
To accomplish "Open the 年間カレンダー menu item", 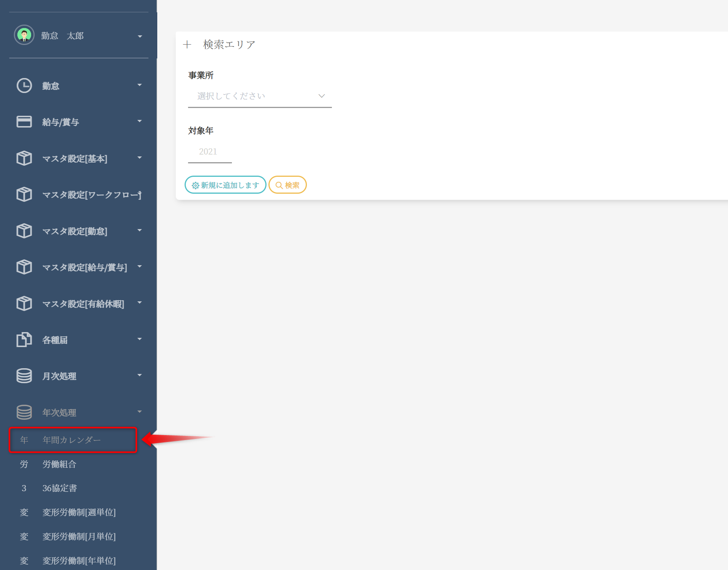I will [72, 440].
